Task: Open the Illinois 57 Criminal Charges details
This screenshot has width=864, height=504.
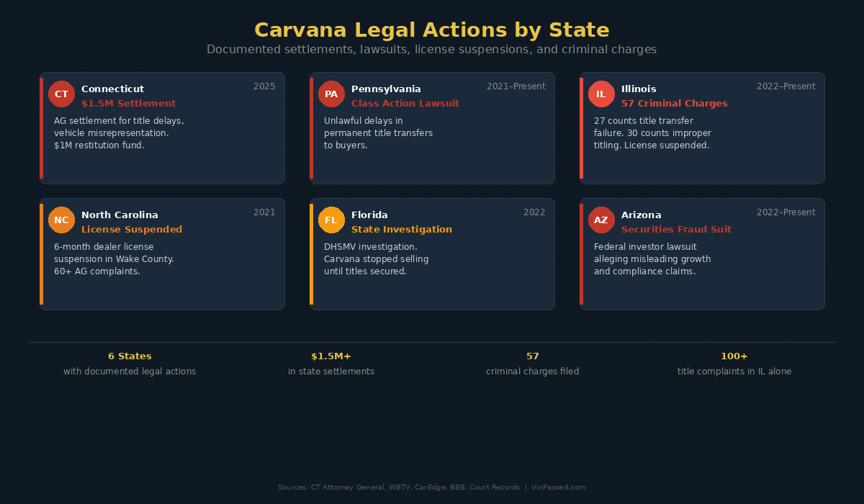Action: tap(675, 103)
